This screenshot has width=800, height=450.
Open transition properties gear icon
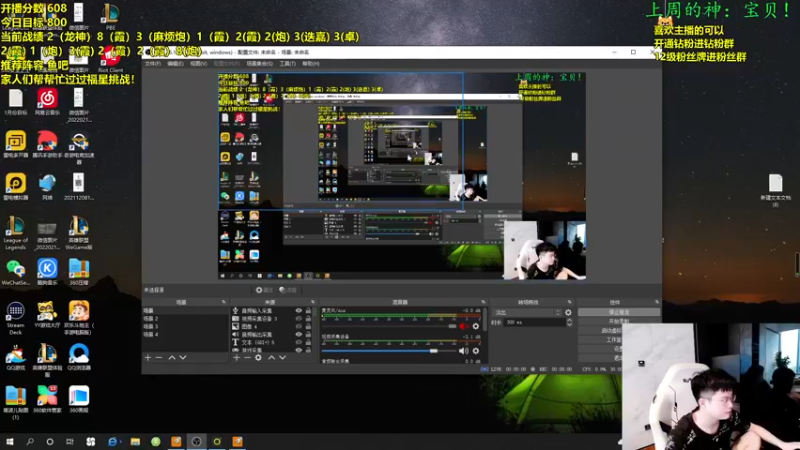tap(568, 312)
